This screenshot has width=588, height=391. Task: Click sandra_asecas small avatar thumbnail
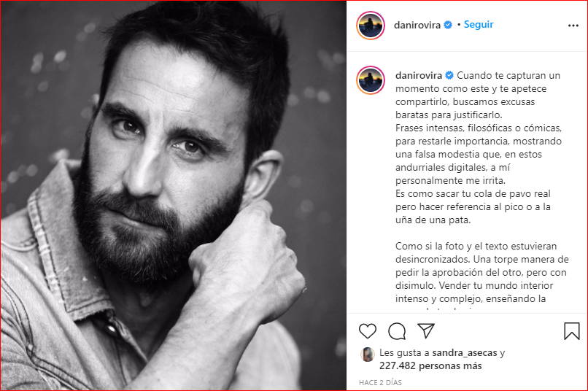pyautogui.click(x=368, y=355)
